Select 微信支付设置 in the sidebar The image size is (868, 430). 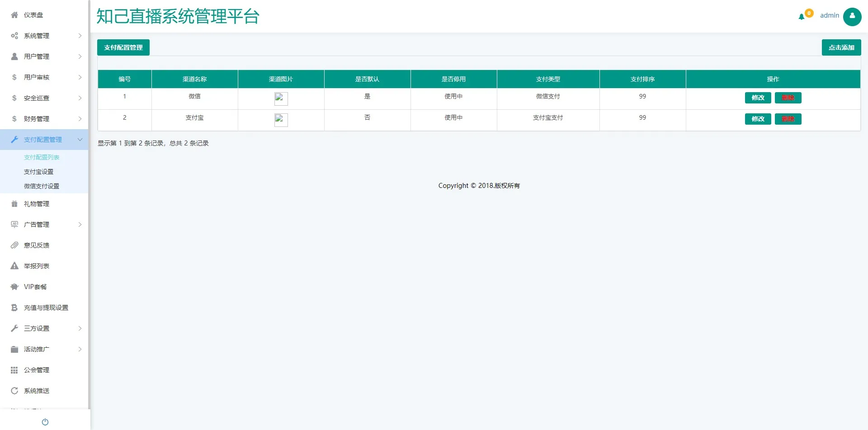[42, 186]
